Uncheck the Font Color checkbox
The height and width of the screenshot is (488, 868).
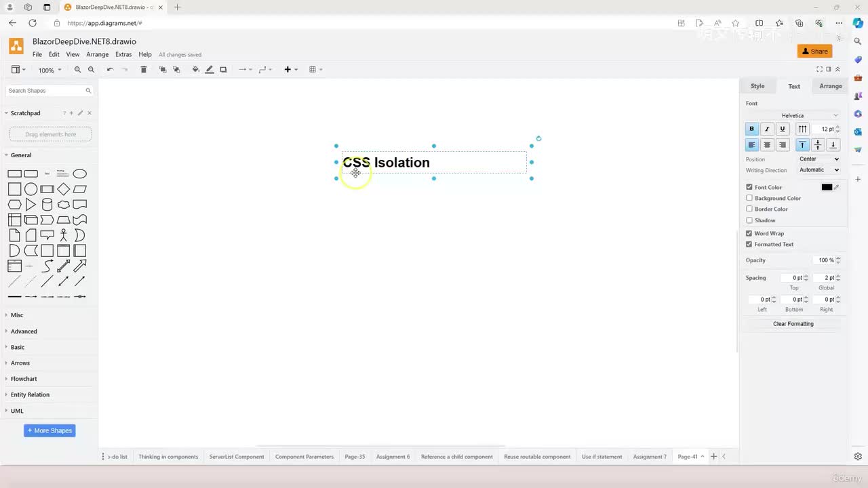point(749,187)
